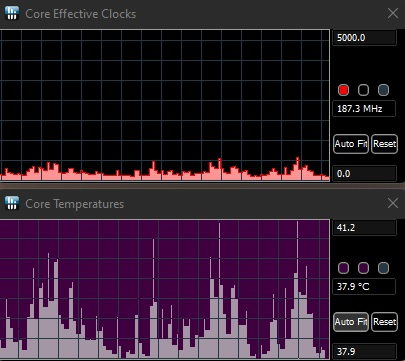Pick the first purple swatch in Temperatures
405x361 pixels.
tap(343, 268)
